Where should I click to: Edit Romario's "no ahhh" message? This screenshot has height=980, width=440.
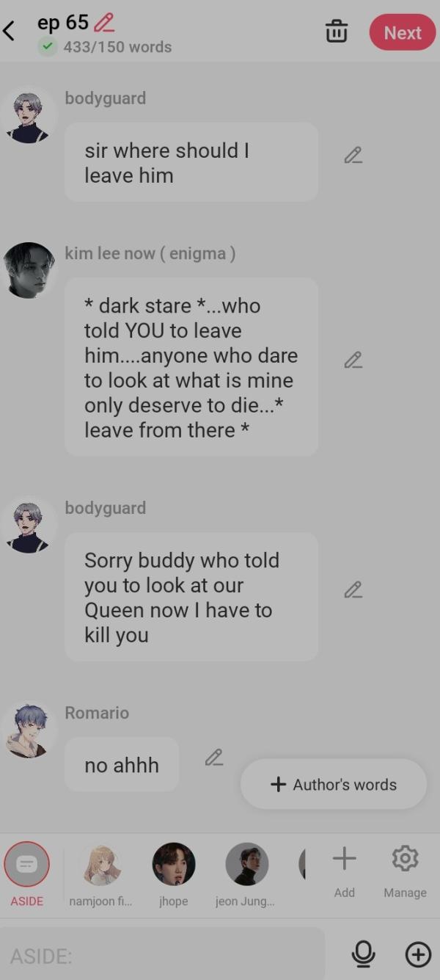click(x=214, y=758)
